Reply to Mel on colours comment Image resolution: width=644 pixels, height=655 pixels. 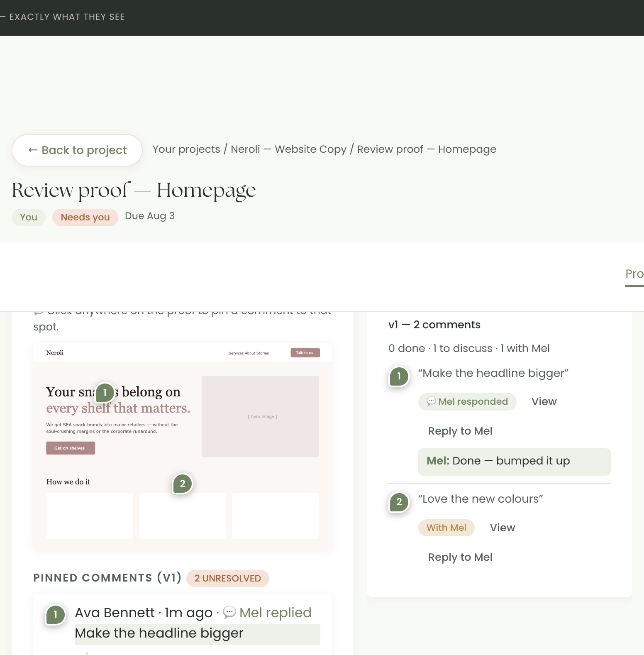pyautogui.click(x=460, y=557)
